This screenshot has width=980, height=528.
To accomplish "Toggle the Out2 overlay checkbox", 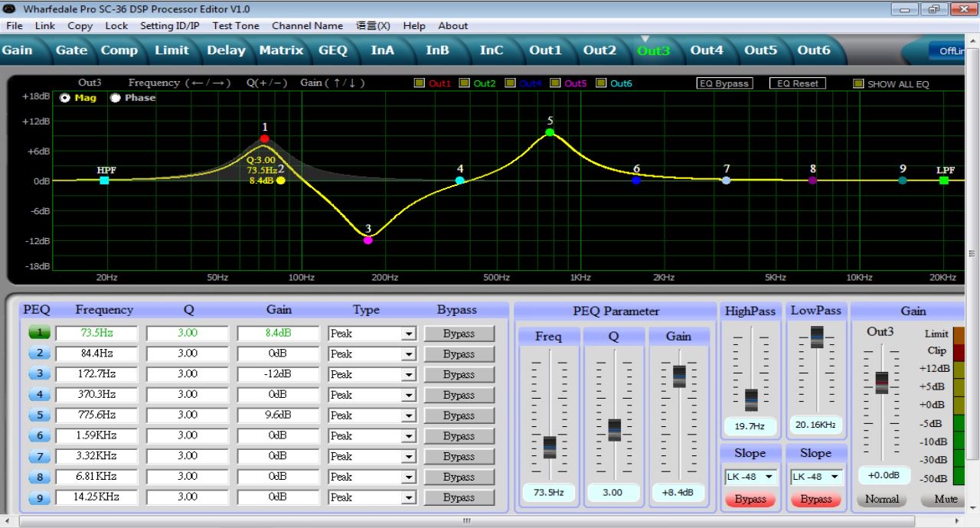I will 465,83.
